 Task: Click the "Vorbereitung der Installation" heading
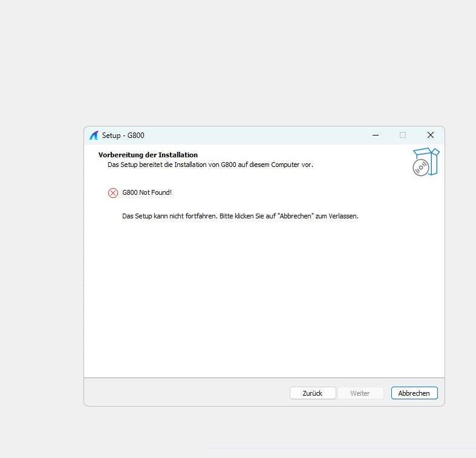148,155
